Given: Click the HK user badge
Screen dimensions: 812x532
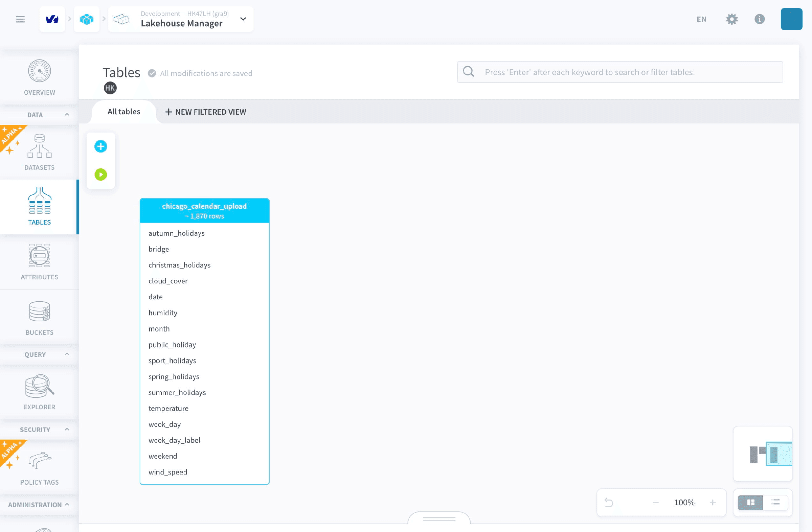Looking at the screenshot, I should pos(110,88).
